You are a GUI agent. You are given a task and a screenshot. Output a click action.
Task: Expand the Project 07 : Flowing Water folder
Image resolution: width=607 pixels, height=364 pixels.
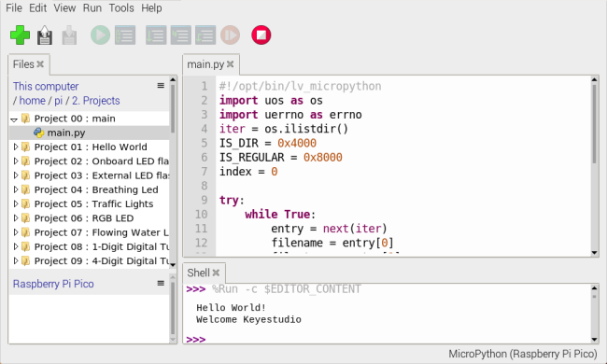pyautogui.click(x=16, y=232)
